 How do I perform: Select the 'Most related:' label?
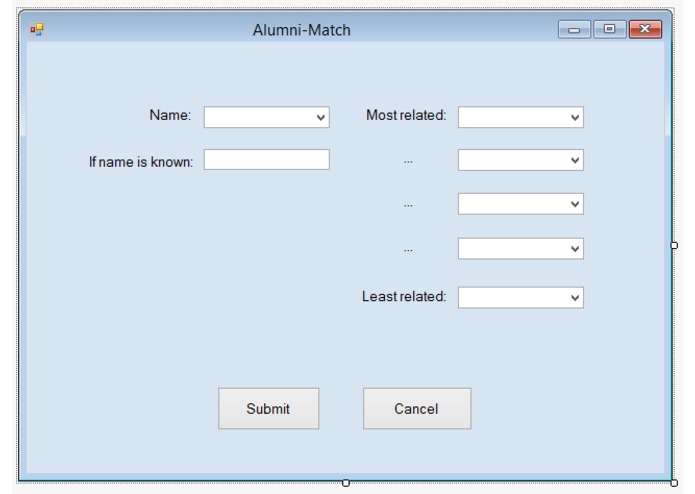(x=406, y=115)
